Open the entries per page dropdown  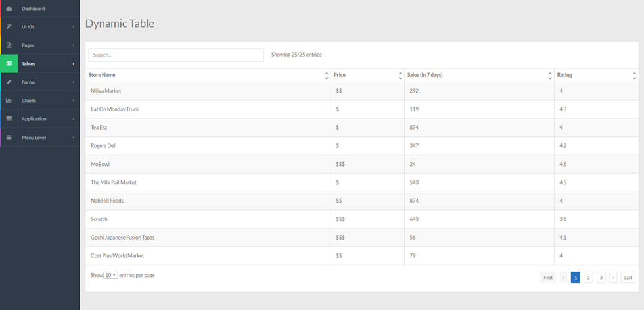tap(110, 276)
